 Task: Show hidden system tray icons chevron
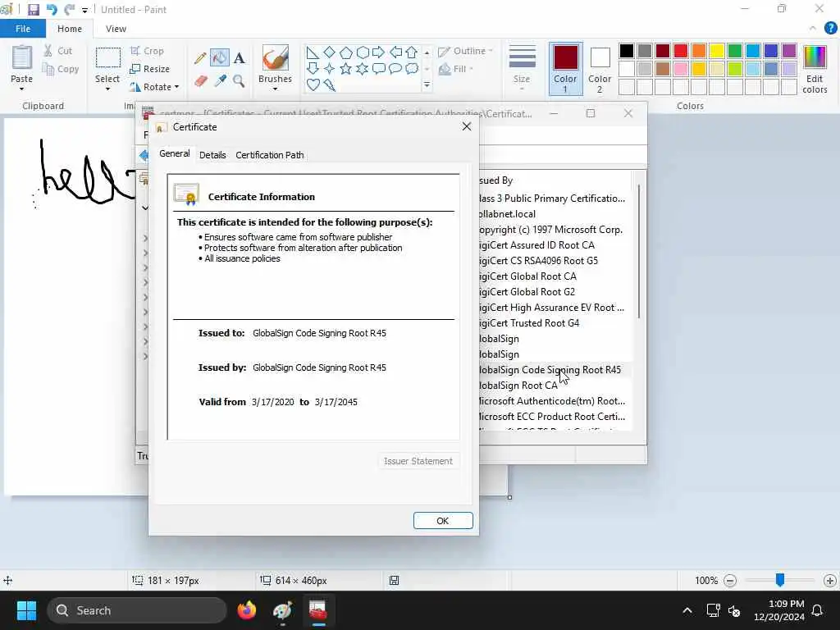click(x=687, y=610)
